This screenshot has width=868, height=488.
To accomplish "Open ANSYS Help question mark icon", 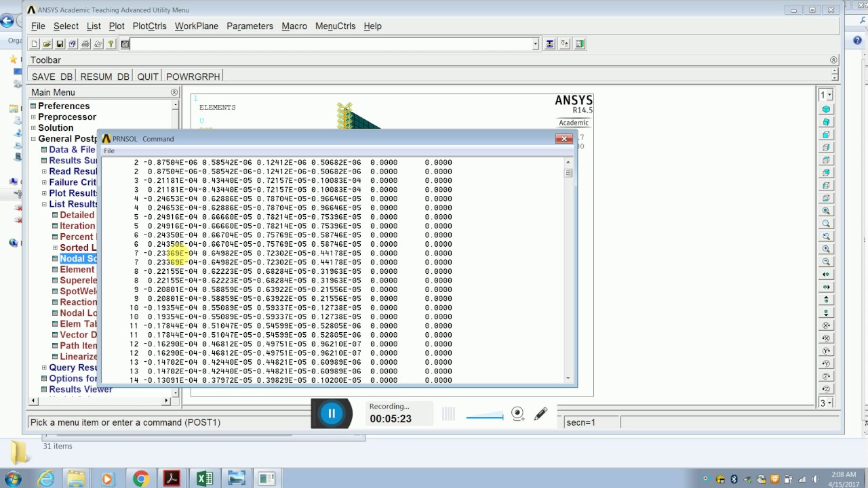I will point(111,44).
